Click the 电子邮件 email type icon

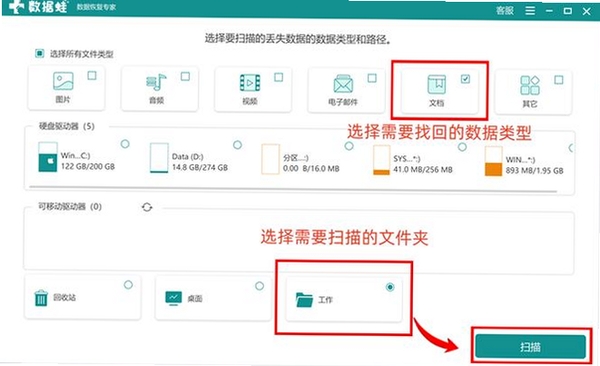pos(343,84)
